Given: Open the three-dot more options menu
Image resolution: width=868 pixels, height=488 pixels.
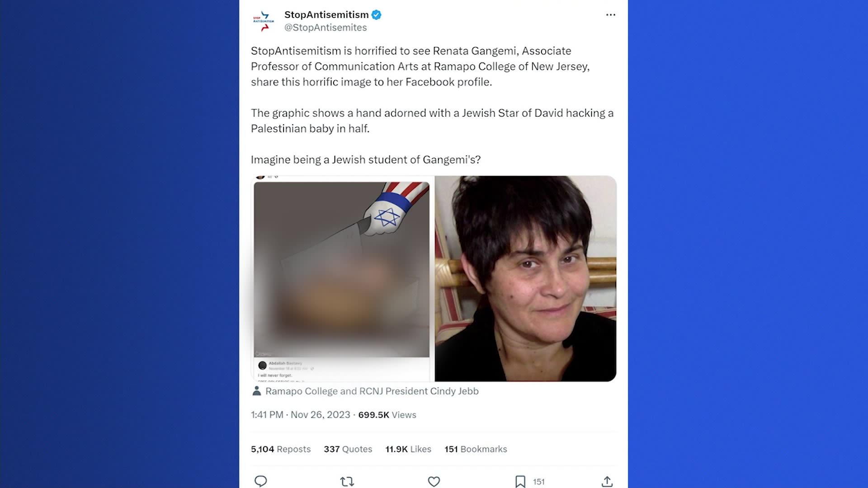Looking at the screenshot, I should click(x=610, y=15).
